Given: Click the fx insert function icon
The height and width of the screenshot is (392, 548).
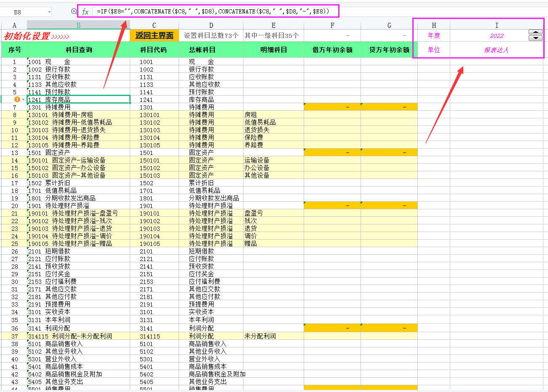Looking at the screenshot, I should point(86,12).
